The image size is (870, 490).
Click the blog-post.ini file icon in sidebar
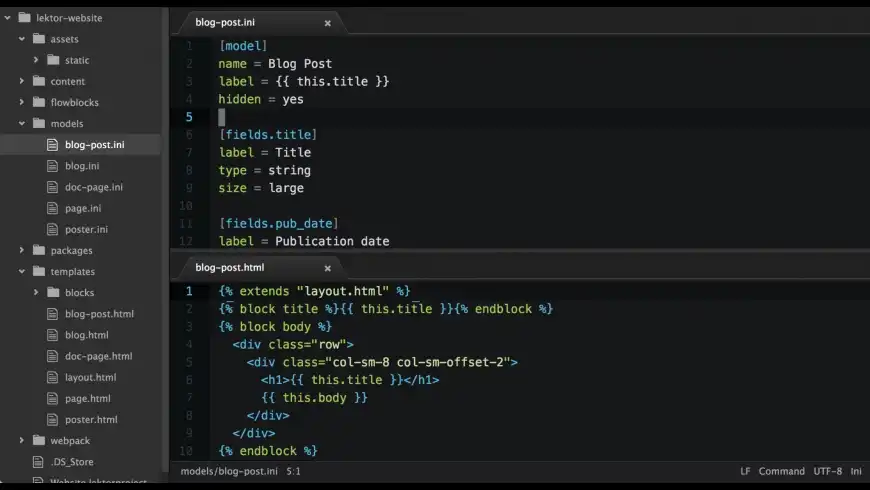52,145
